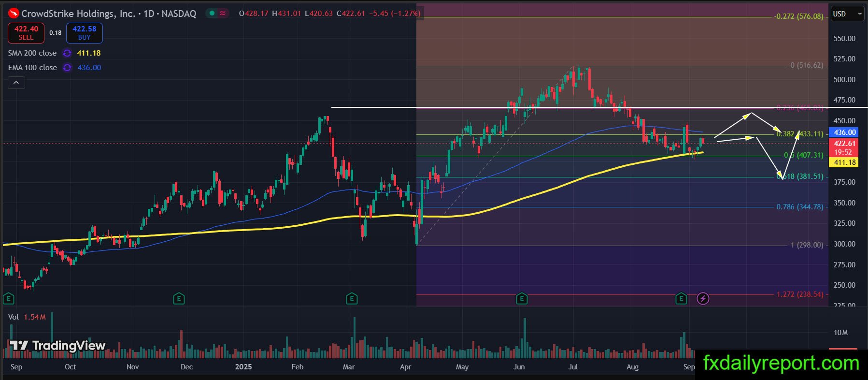The image size is (868, 380).
Task: Click the close price C422.61 value
Action: click(x=351, y=14)
